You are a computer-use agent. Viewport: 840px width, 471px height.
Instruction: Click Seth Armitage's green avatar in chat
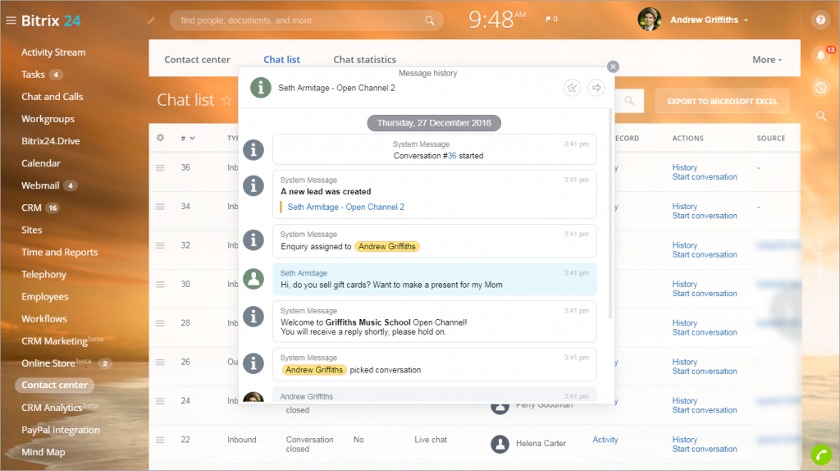(253, 279)
